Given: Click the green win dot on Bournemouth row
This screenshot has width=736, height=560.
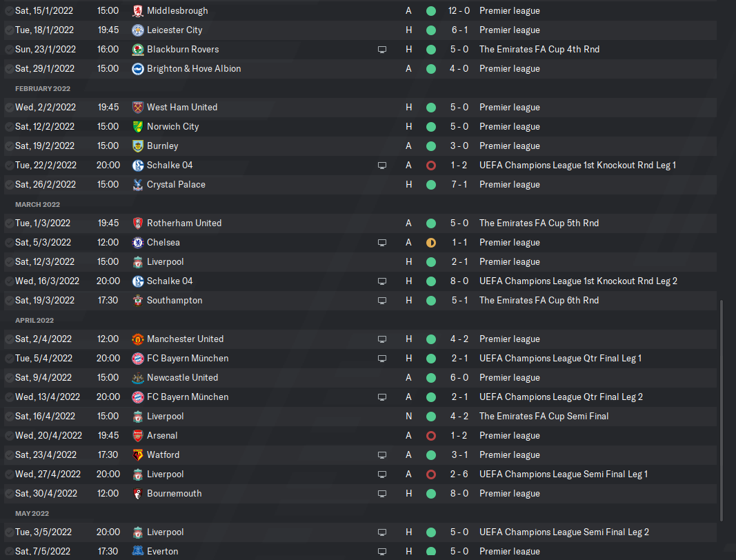Looking at the screenshot, I should point(431,494).
